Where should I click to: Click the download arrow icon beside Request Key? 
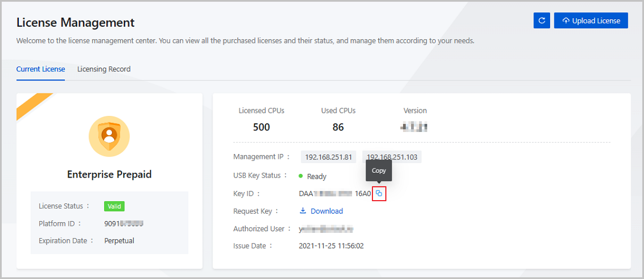[x=303, y=211]
